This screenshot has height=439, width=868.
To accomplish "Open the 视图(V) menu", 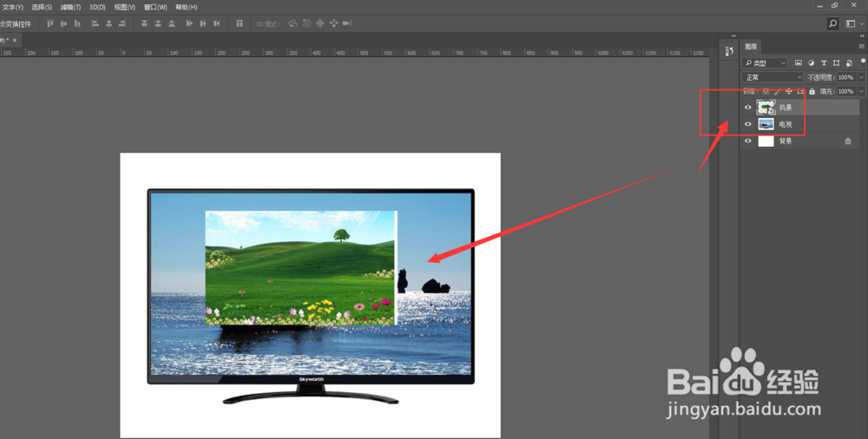I will tap(124, 7).
